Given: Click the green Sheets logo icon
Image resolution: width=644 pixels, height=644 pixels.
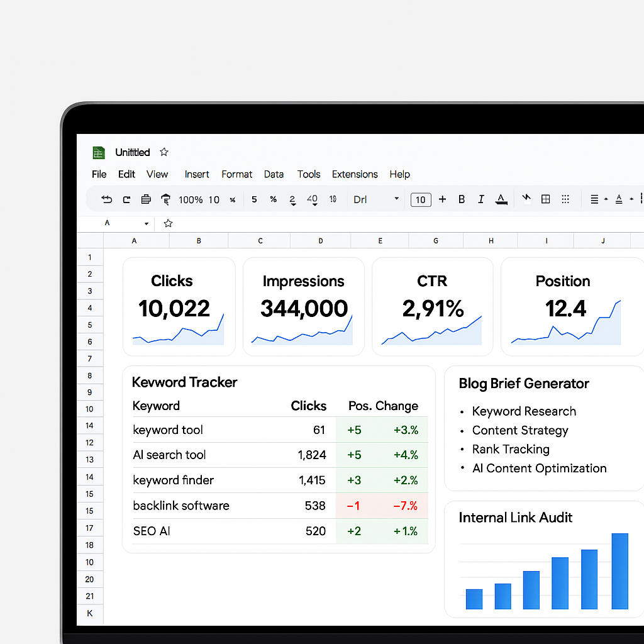Looking at the screenshot, I should coord(98,152).
